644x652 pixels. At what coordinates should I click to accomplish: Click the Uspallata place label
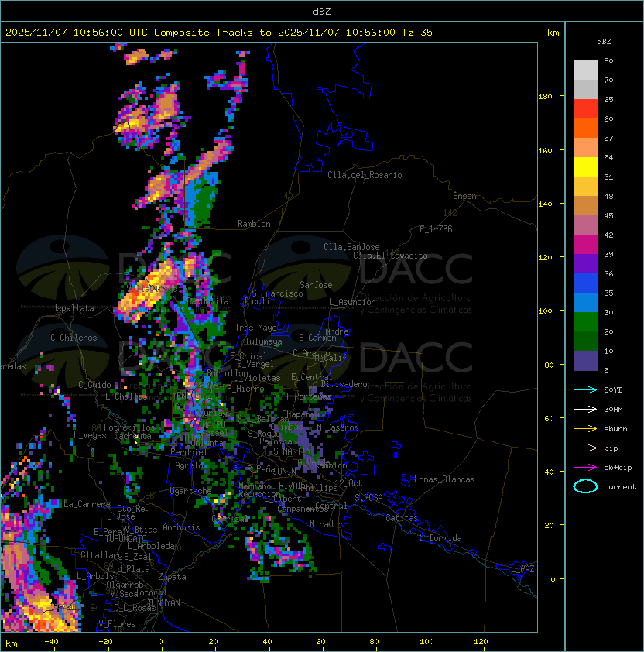click(x=73, y=308)
